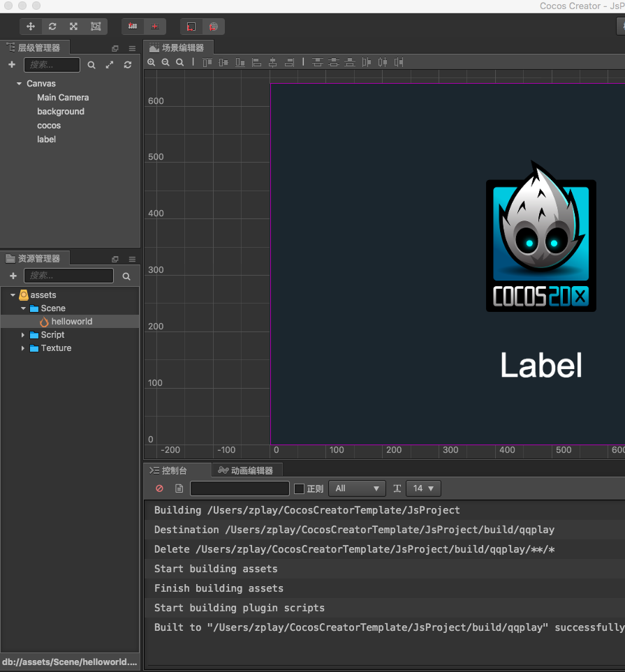625x672 pixels.
Task: Pop out the 资源管理器 panel
Action: click(x=115, y=260)
